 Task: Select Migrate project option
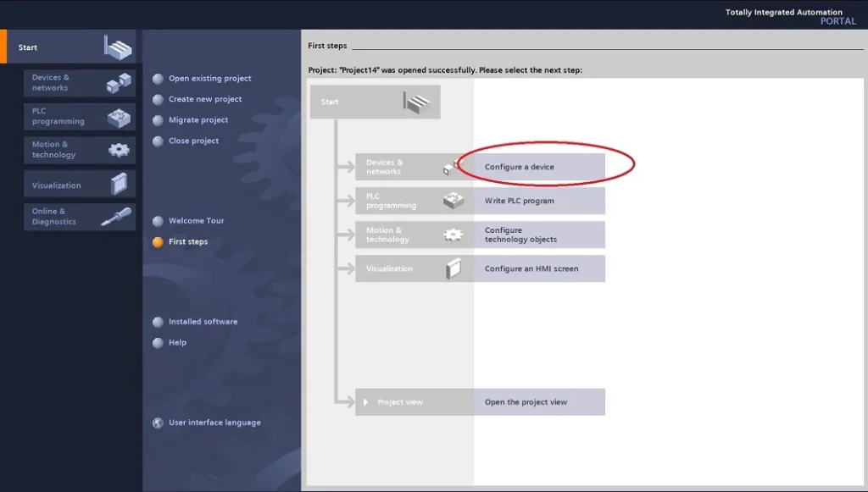[x=198, y=120]
